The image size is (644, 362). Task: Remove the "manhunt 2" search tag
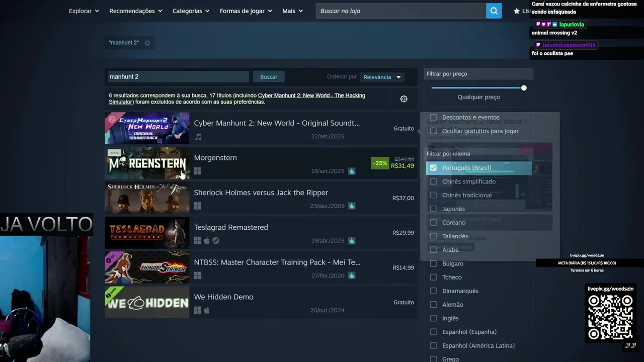[x=147, y=43]
